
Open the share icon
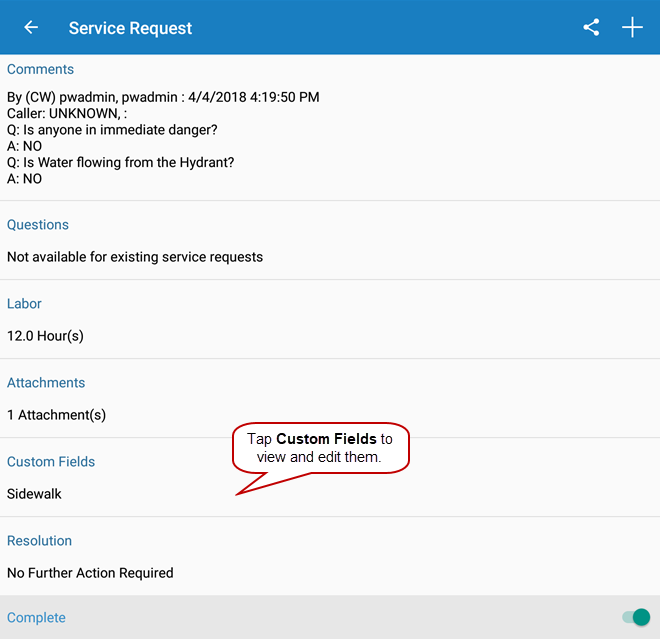pos(591,28)
